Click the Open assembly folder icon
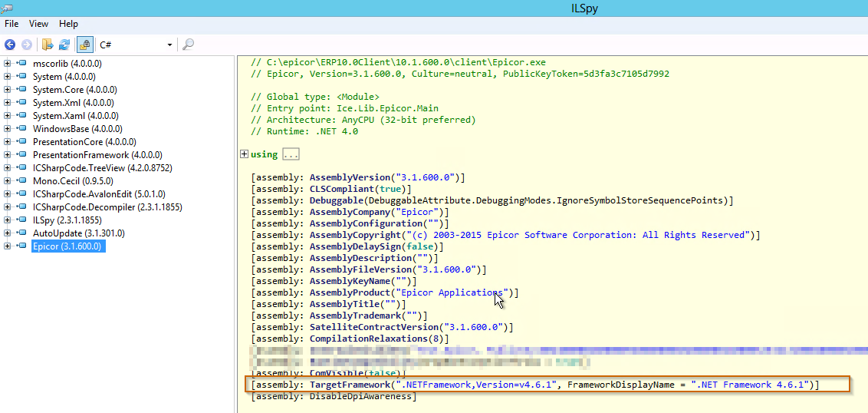Image resolution: width=868 pixels, height=413 pixels. tap(48, 45)
